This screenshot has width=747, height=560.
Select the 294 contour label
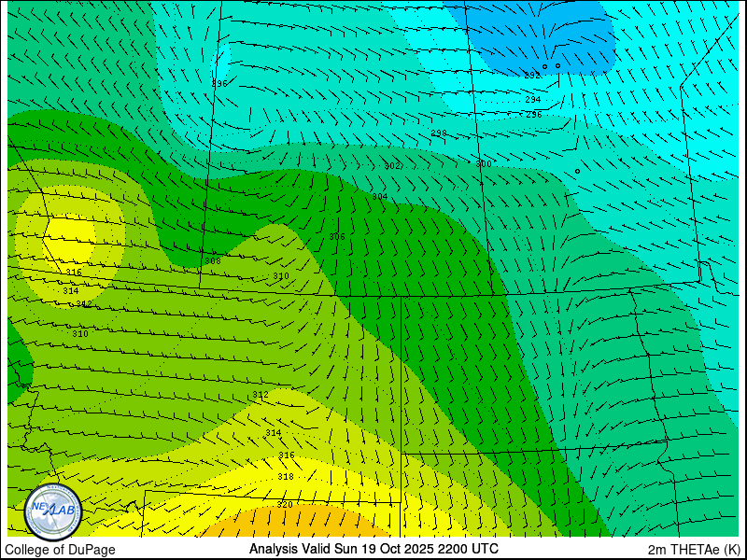pyautogui.click(x=532, y=100)
